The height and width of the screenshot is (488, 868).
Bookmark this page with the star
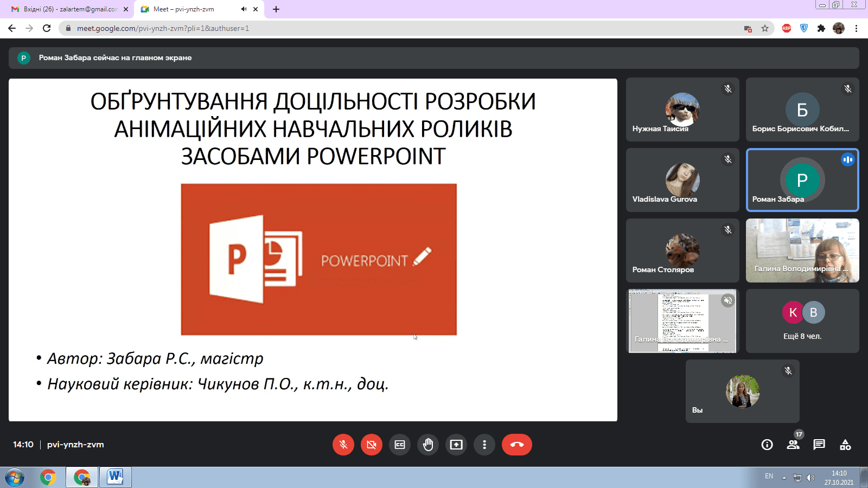tap(765, 28)
